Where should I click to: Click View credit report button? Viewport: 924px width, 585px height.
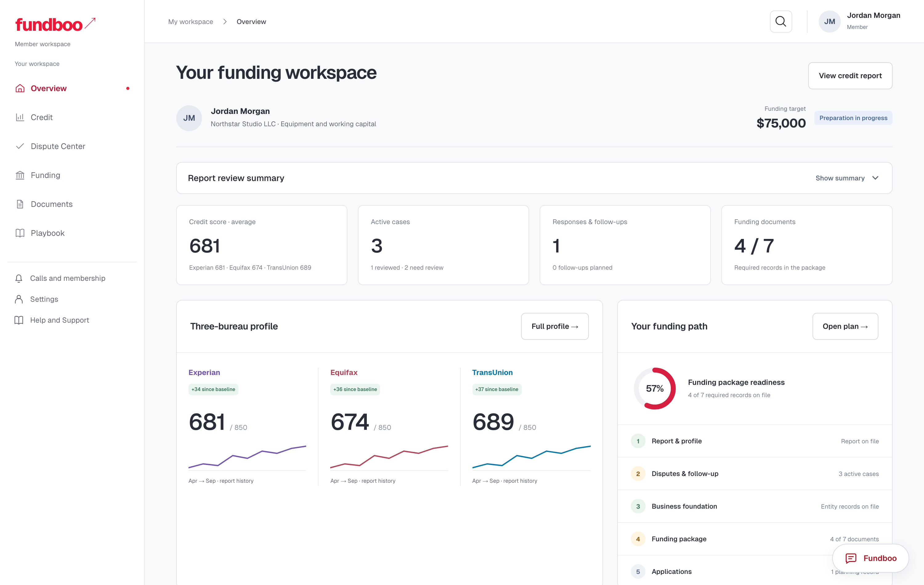[x=850, y=75]
